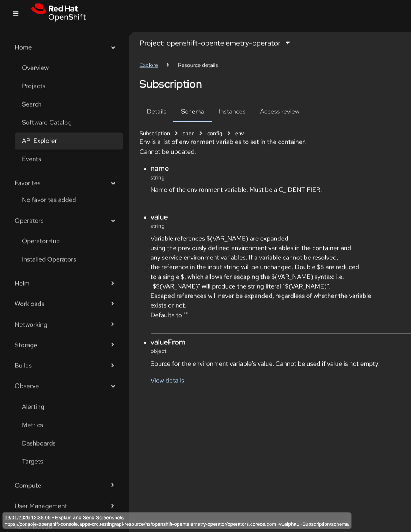Expand the Helm navigation section
Screen dimensions: 411x532
coord(65,284)
